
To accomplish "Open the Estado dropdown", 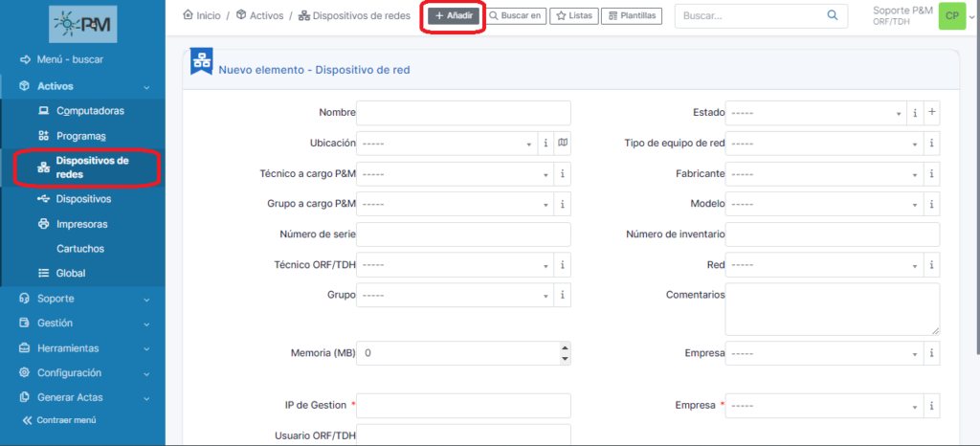I will point(815,113).
